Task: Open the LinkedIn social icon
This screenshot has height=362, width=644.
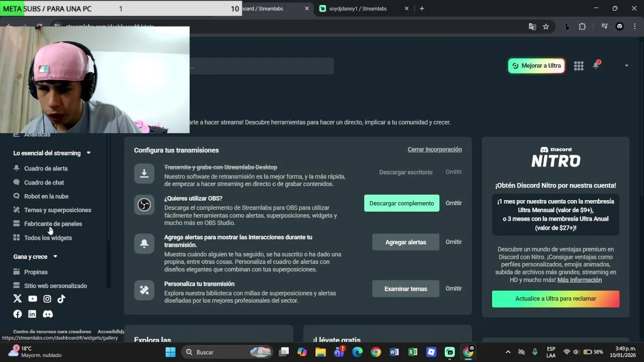Action: point(32,314)
